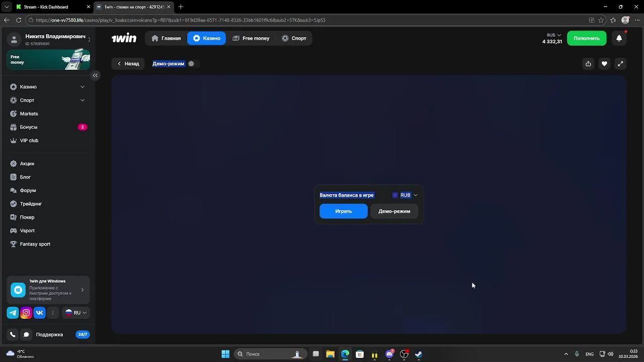The height and width of the screenshot is (362, 644).
Task: Click the ENG keyboard language indicator
Action: (589, 354)
